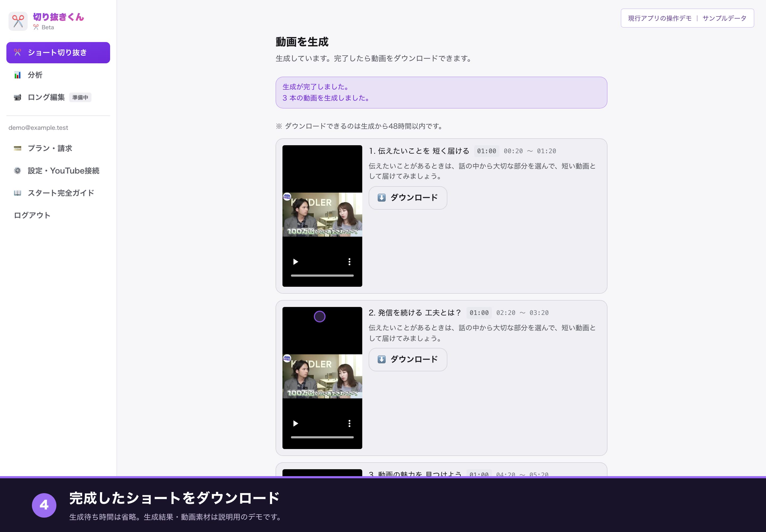Click the credit card icon beside プラン・請求
Screen dimensions: 766x532
17,148
